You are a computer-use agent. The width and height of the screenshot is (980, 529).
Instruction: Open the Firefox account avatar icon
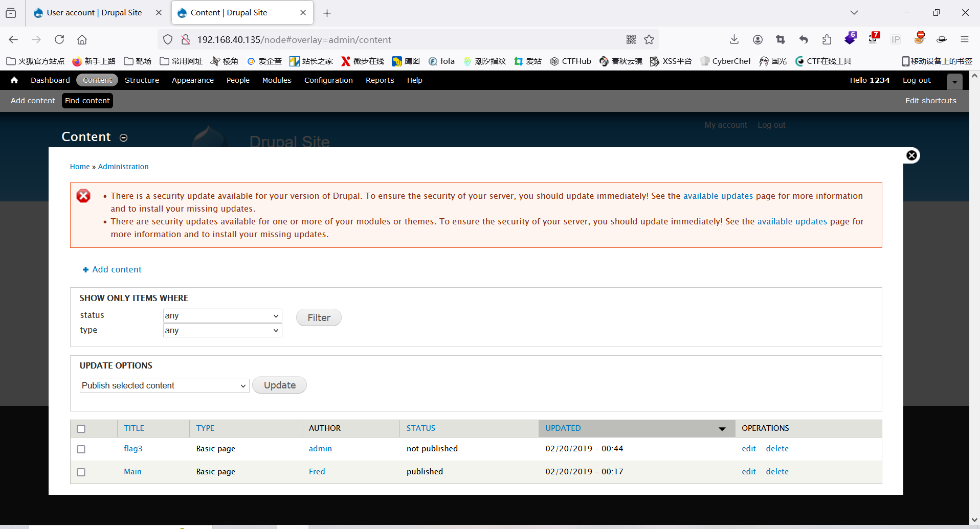pos(758,39)
